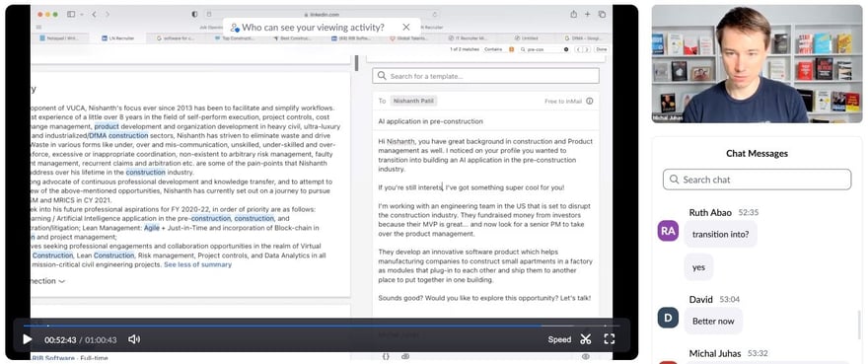Click the 'transition into?' chat message
Viewport: 868px width, 364px height.
(720, 234)
